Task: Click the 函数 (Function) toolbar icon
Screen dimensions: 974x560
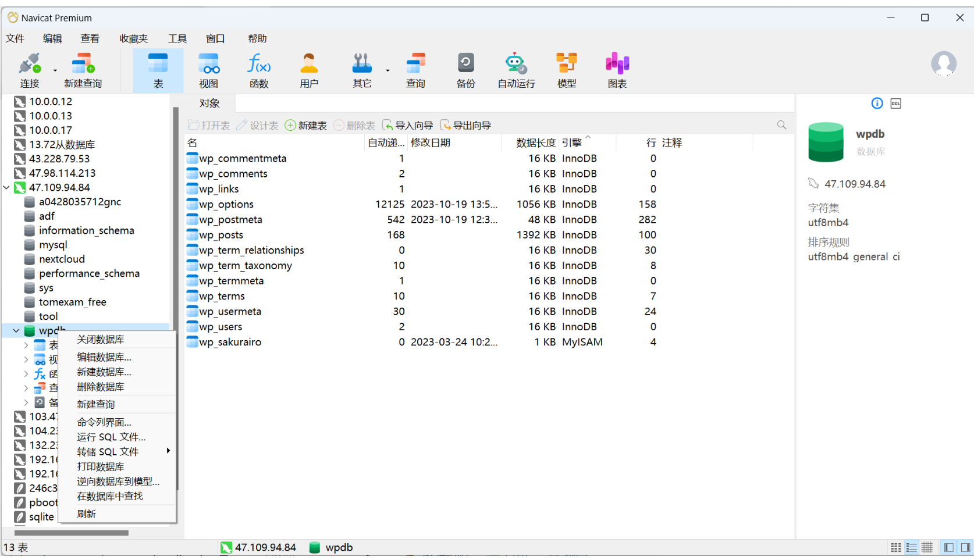Action: (259, 70)
